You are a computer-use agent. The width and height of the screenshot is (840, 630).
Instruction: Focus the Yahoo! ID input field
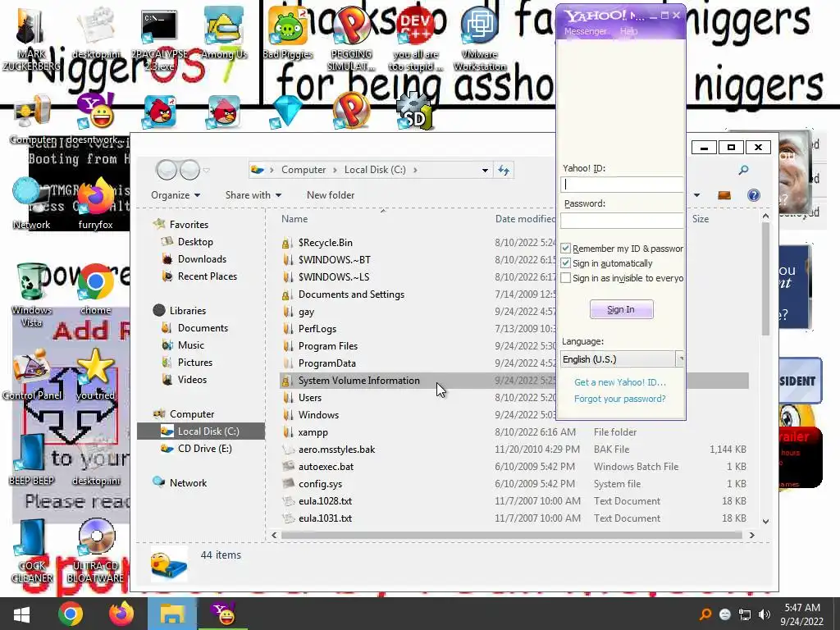(x=622, y=185)
